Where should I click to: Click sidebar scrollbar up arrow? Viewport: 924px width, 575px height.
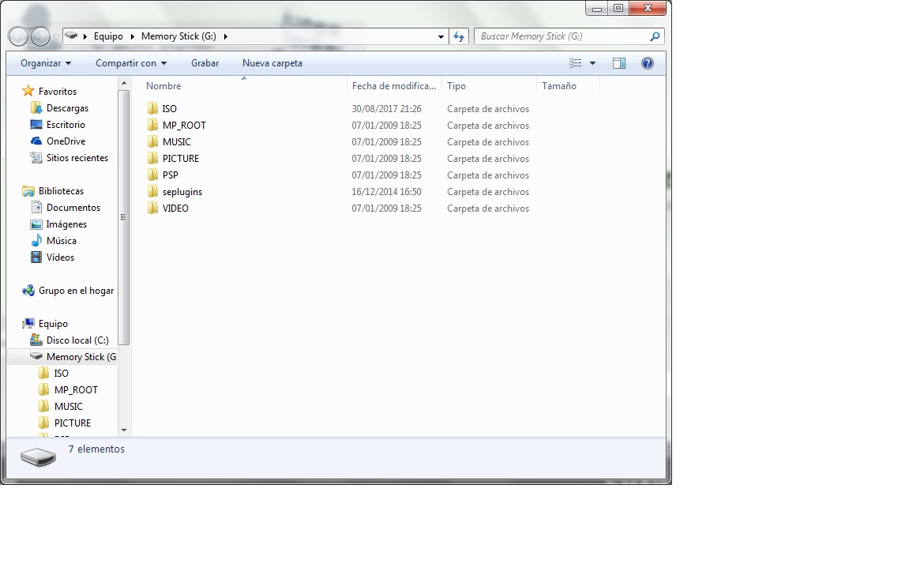(124, 84)
